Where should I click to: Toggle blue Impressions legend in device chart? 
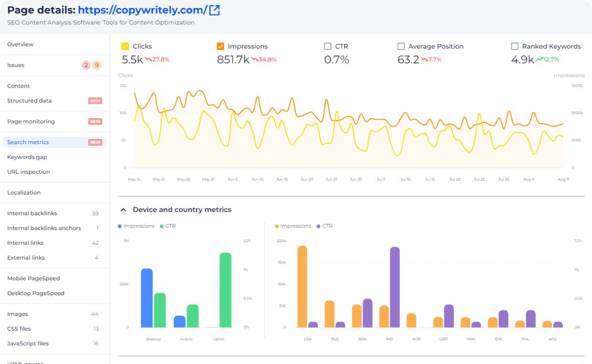(x=136, y=226)
